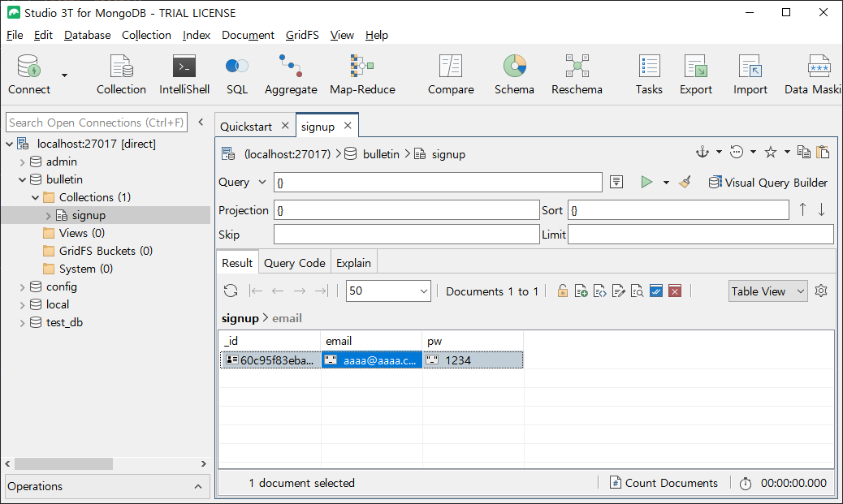The image size is (843, 504).
Task: Click the blue validate checkmark icon
Action: pos(656,291)
